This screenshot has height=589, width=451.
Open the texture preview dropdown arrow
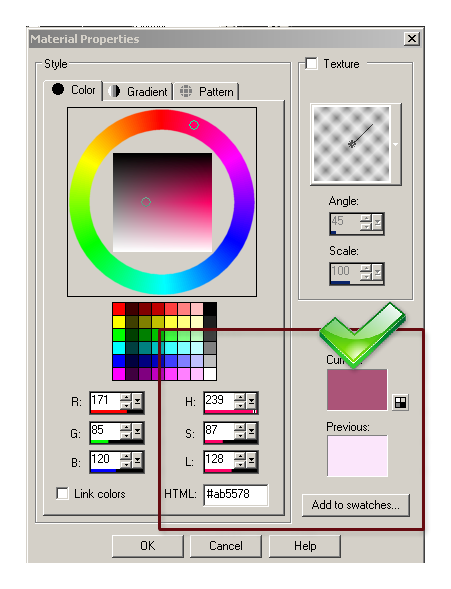point(395,145)
